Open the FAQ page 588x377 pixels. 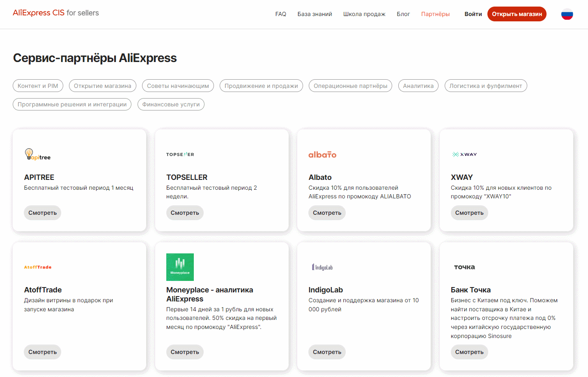281,14
